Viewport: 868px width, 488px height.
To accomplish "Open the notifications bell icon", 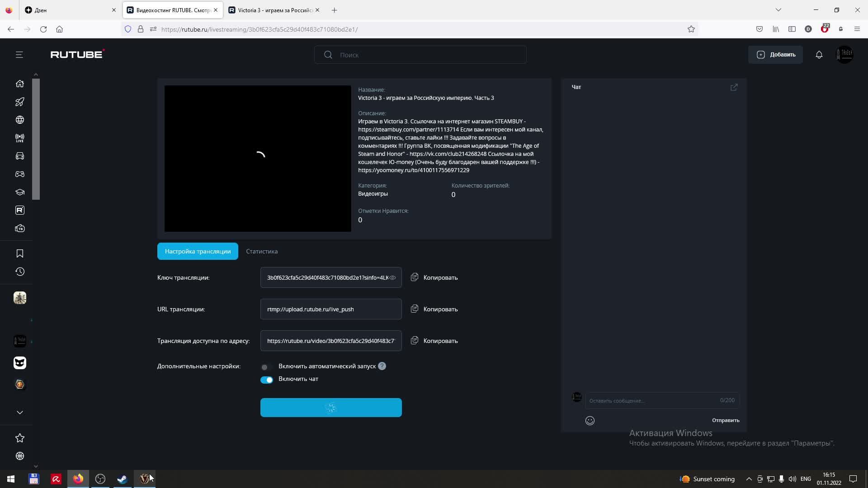I will (x=819, y=55).
